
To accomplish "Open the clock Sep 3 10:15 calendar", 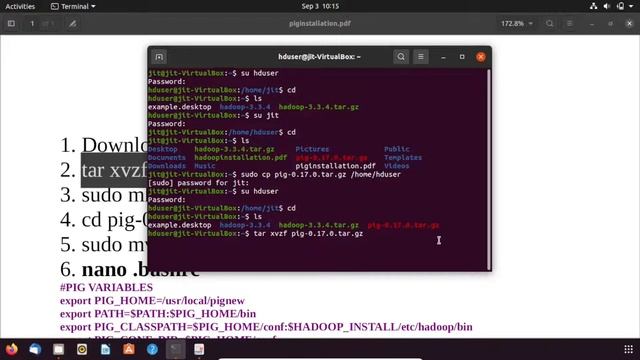I will tap(320, 6).
